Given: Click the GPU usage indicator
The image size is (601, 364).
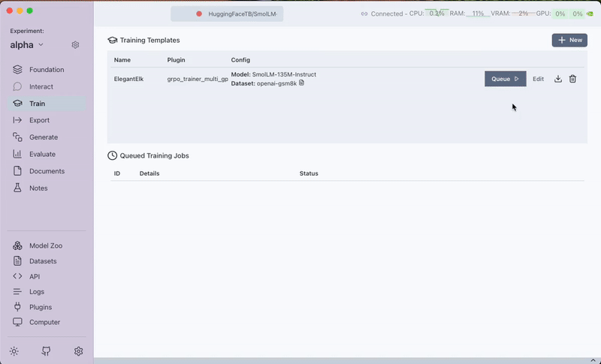Looking at the screenshot, I should (x=560, y=14).
